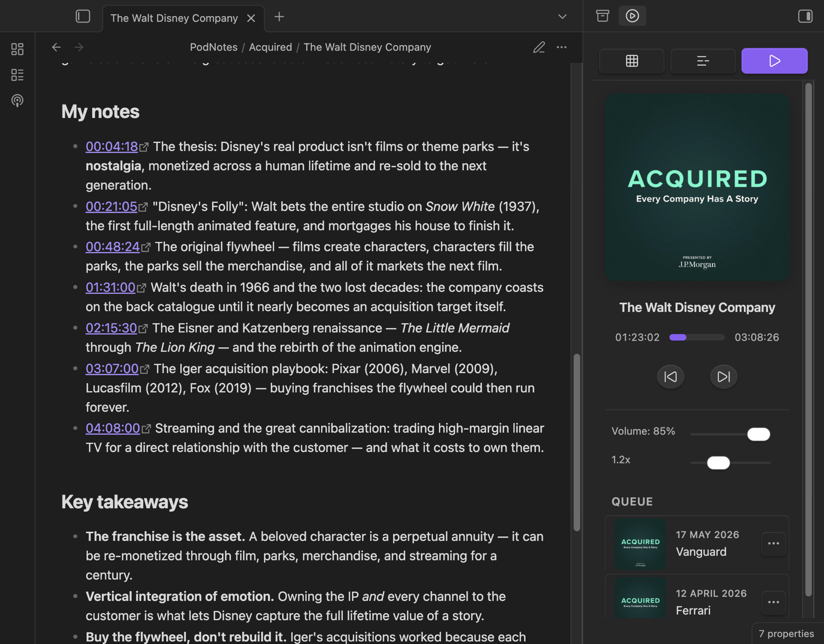Jump to timestamp 03:07:00
Image resolution: width=824 pixels, height=644 pixels.
pos(112,369)
